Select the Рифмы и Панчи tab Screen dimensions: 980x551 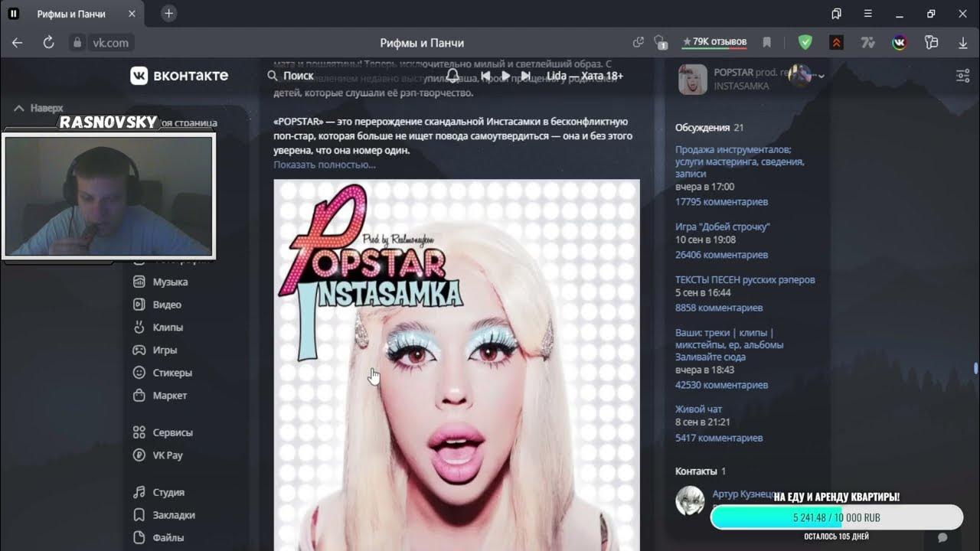click(70, 14)
